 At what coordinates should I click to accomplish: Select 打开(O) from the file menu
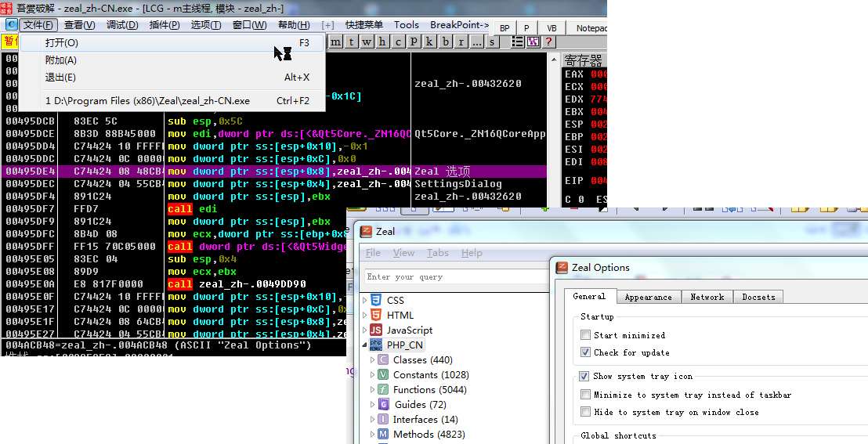click(x=62, y=43)
